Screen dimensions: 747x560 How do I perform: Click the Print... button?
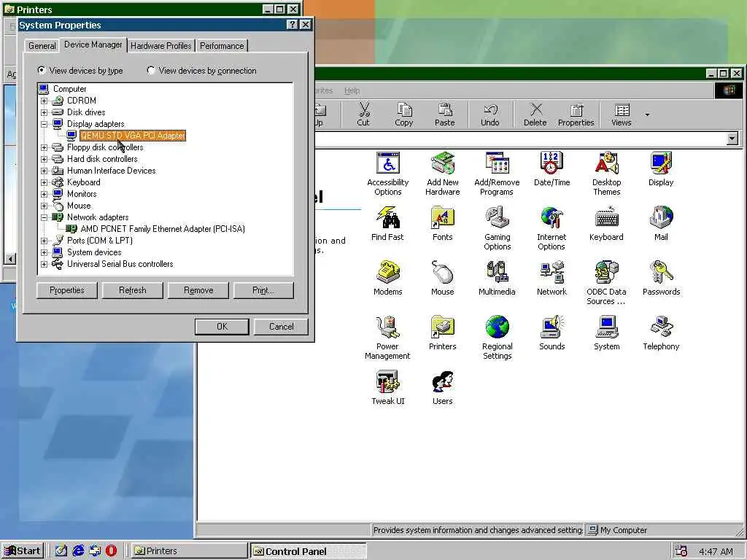pyautogui.click(x=263, y=290)
